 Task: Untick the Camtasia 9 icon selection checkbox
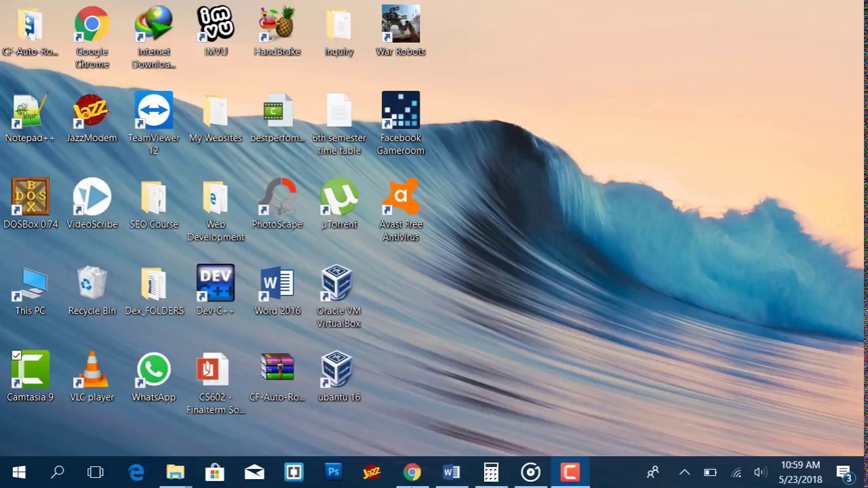(x=16, y=355)
